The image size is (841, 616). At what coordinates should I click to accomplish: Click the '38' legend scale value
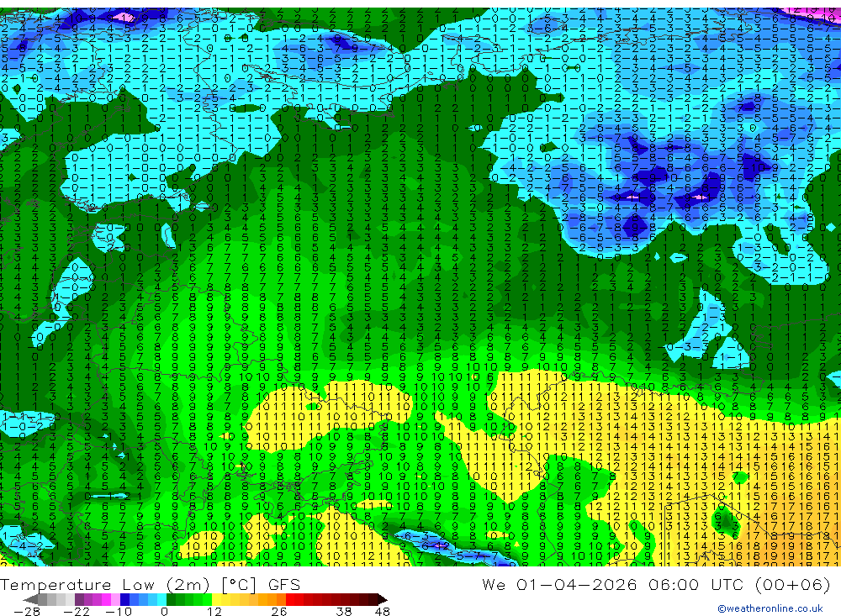(343, 612)
